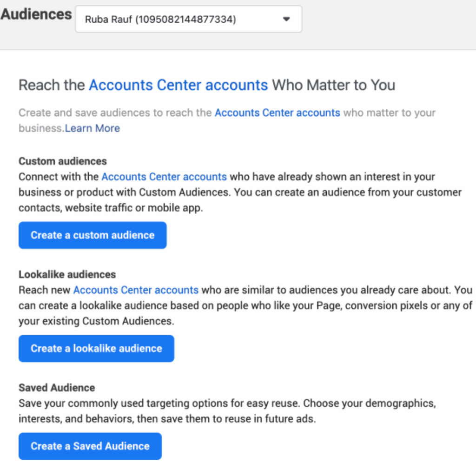Click the 'Who Matter to You' heading text
Viewport: 476px width, 476px height.
(x=334, y=85)
